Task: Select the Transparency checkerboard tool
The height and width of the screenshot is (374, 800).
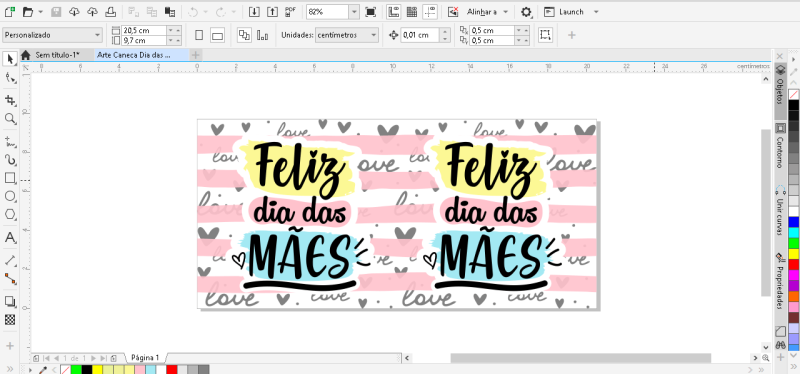Action: pos(10,320)
